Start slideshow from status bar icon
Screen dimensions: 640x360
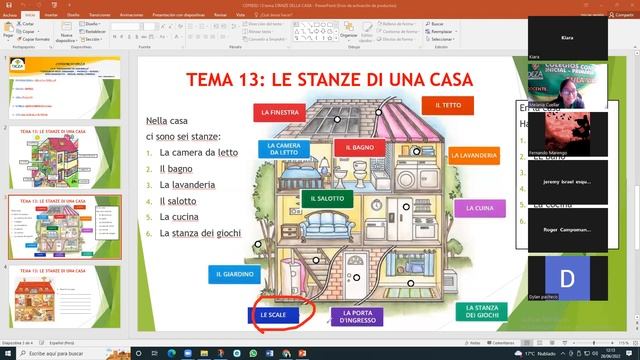pos(564,343)
